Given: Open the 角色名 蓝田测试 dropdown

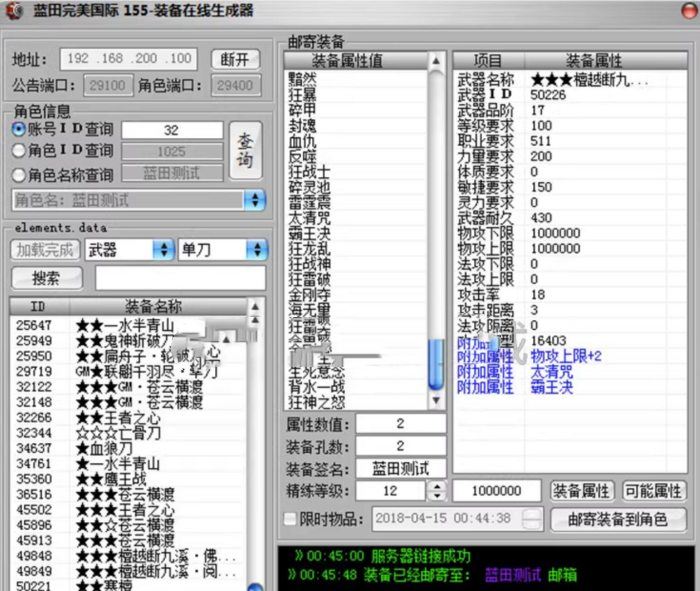Looking at the screenshot, I should (256, 200).
